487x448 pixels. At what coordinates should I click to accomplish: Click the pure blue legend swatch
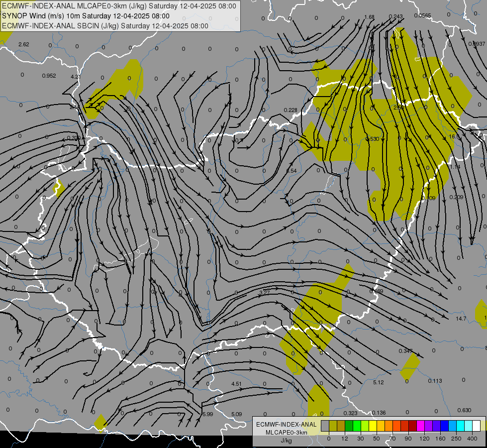coord(445,426)
